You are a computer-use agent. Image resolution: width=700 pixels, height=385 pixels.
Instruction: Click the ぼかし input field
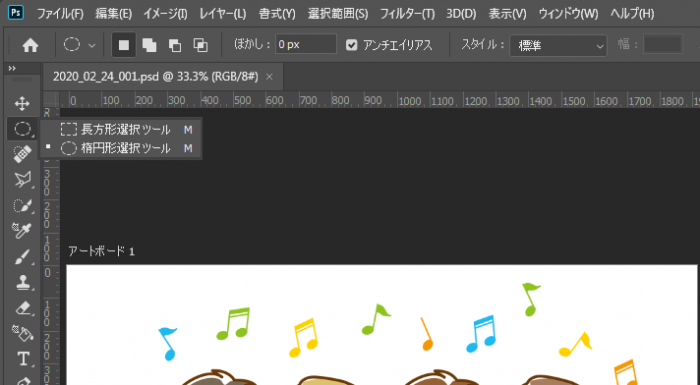point(306,45)
